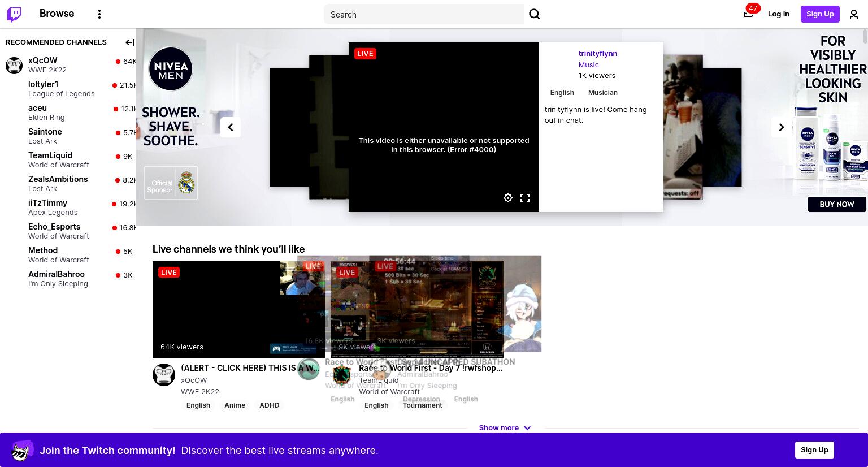The width and height of the screenshot is (868, 467).
Task: Click the search magnifier button
Action: (534, 14)
